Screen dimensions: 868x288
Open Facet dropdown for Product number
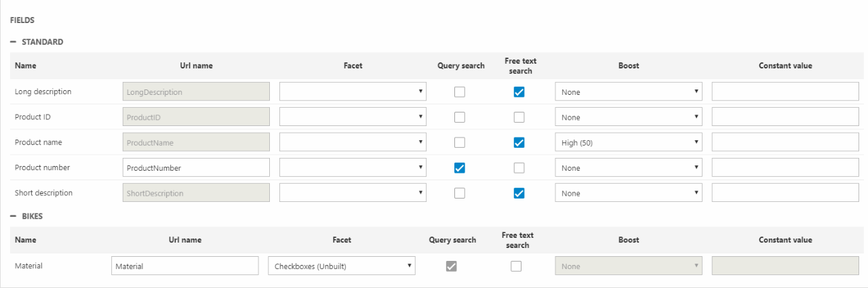click(353, 168)
